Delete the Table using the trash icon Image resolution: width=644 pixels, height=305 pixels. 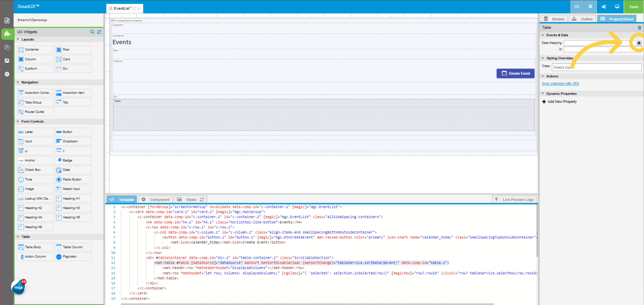click(x=639, y=27)
